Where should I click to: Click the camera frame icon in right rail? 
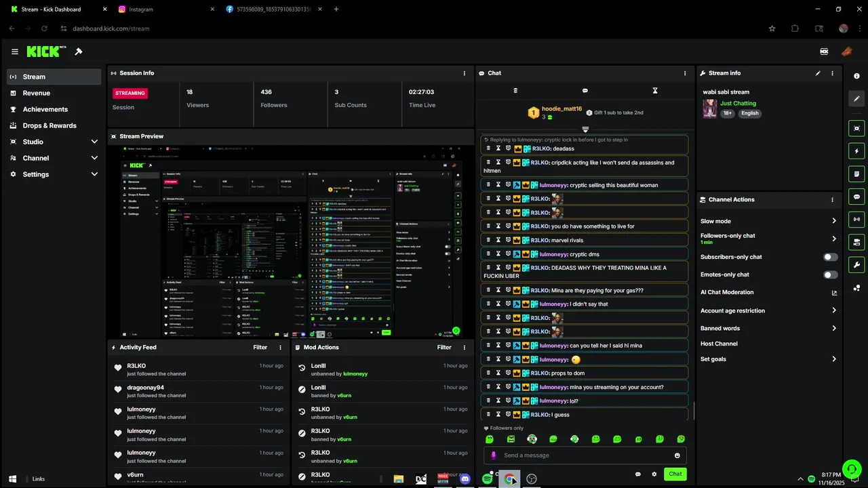pyautogui.click(x=856, y=128)
